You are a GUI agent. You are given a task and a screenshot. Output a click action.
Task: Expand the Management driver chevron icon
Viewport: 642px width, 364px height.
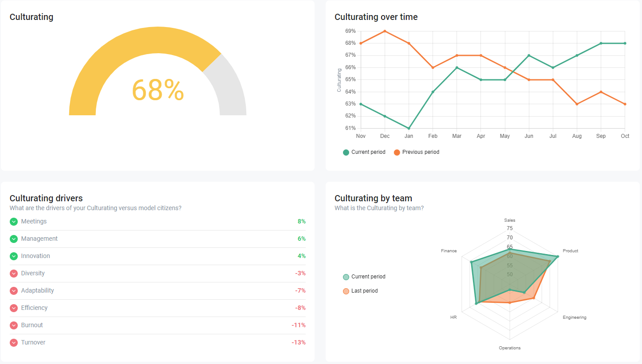tap(14, 239)
